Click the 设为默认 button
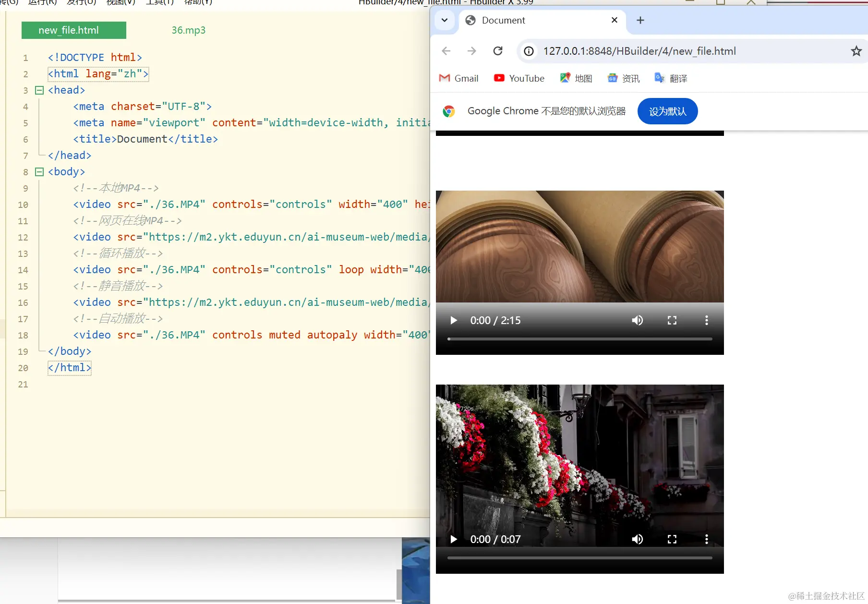 point(667,111)
